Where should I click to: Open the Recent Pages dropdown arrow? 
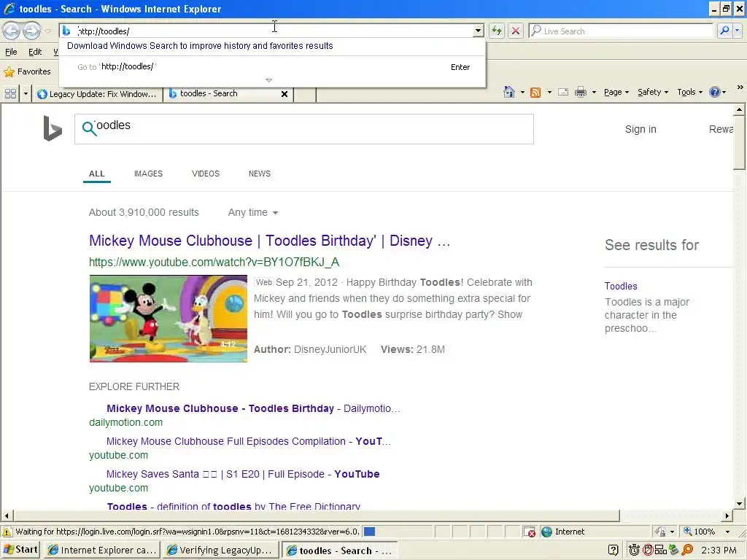(47, 31)
